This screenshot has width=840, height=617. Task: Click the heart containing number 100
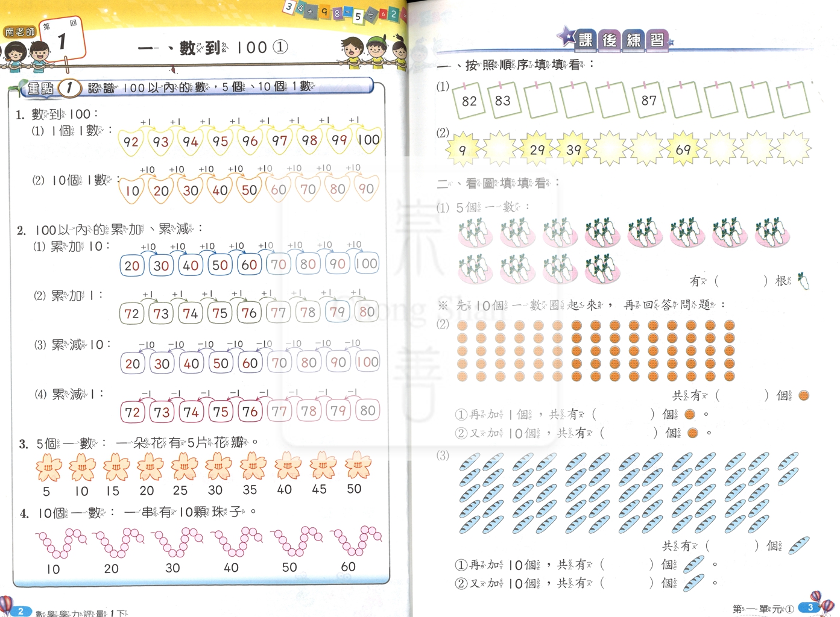pos(368,140)
